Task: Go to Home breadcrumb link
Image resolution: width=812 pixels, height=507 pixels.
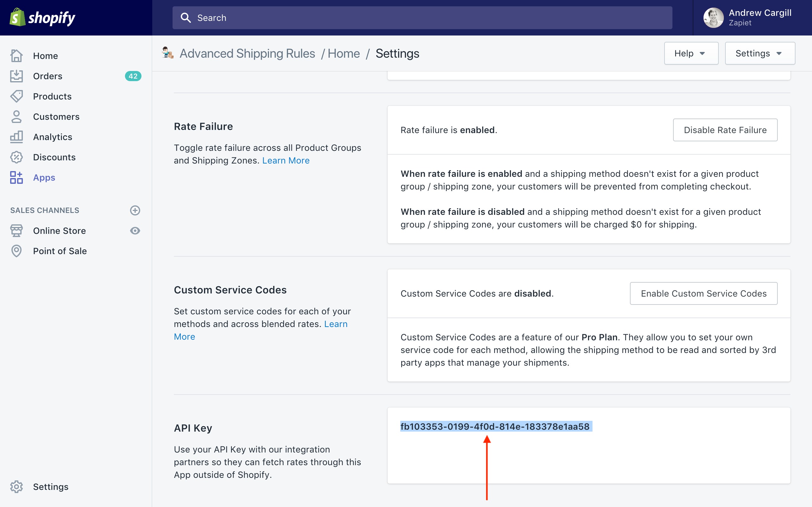Action: coord(343,54)
